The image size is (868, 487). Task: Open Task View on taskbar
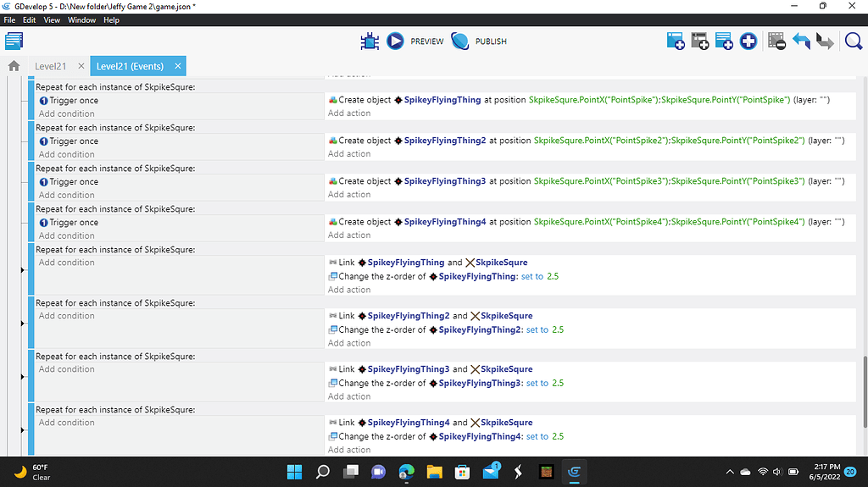[x=350, y=472]
